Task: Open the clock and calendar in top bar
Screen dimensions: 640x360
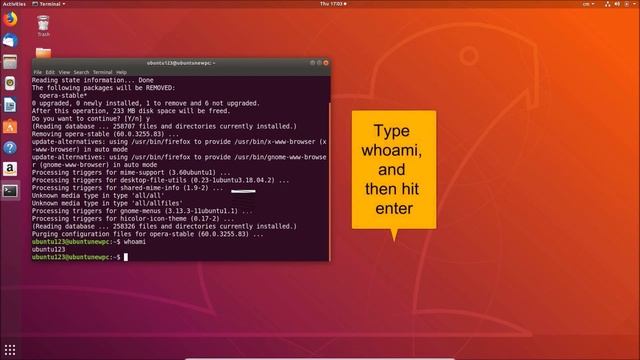Action: tap(333, 4)
